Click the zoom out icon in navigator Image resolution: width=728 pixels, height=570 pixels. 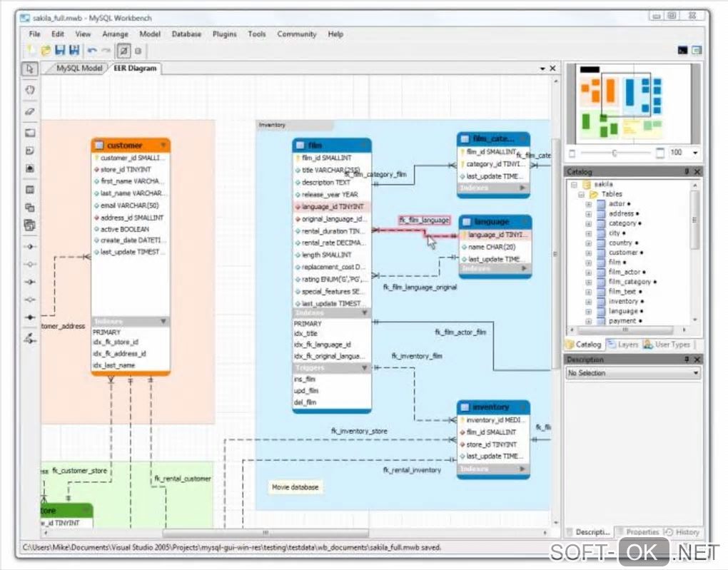(572, 153)
